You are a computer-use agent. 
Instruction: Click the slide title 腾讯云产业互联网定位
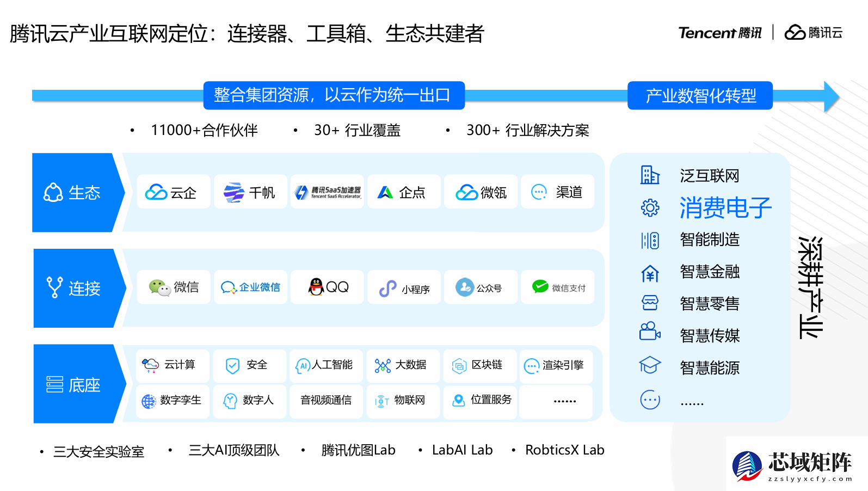[x=109, y=34]
